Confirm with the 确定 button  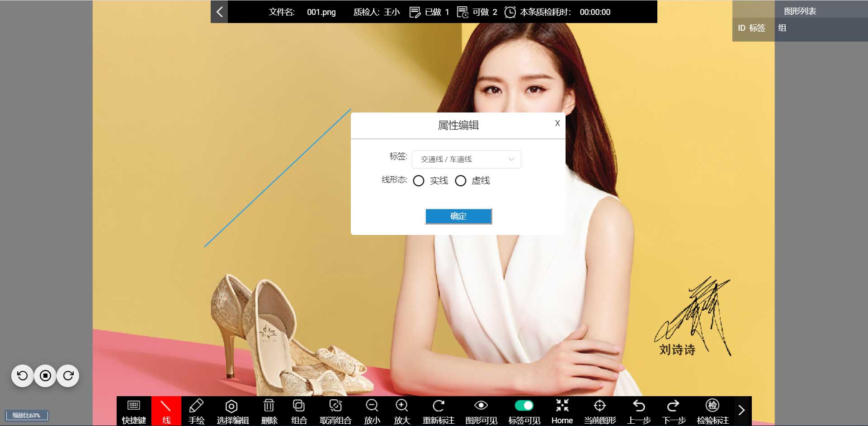pyautogui.click(x=458, y=216)
